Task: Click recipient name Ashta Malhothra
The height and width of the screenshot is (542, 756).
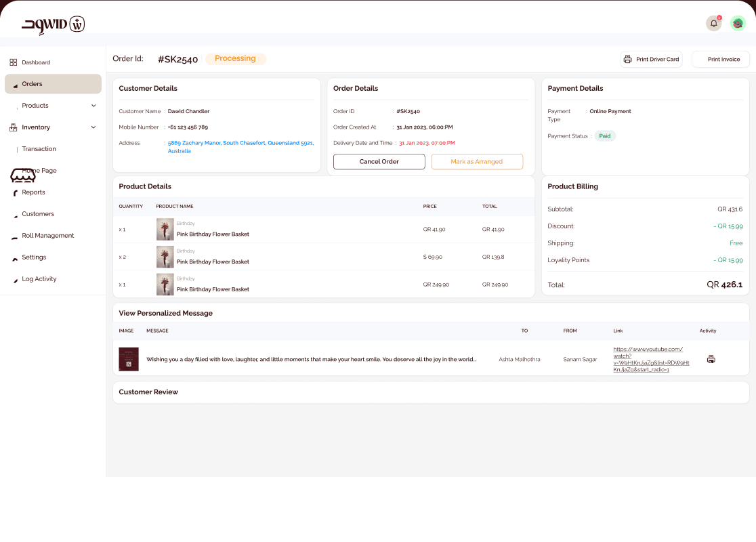Action: click(520, 359)
